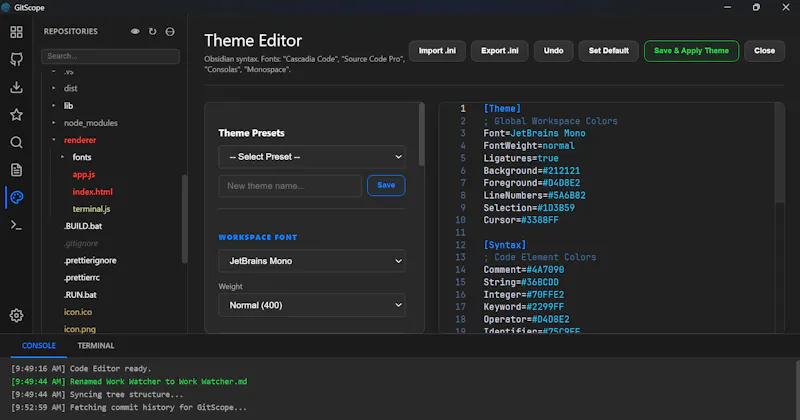The height and width of the screenshot is (420, 800).
Task: Select app.js in the file tree
Action: [x=84, y=175]
